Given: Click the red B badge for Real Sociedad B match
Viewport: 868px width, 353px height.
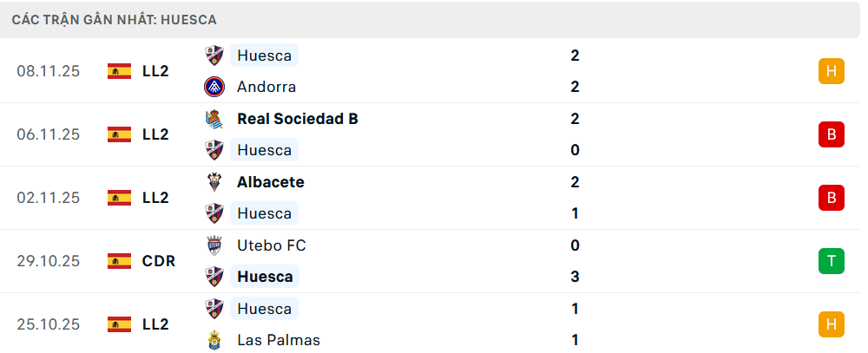Looking at the screenshot, I should pyautogui.click(x=831, y=134).
